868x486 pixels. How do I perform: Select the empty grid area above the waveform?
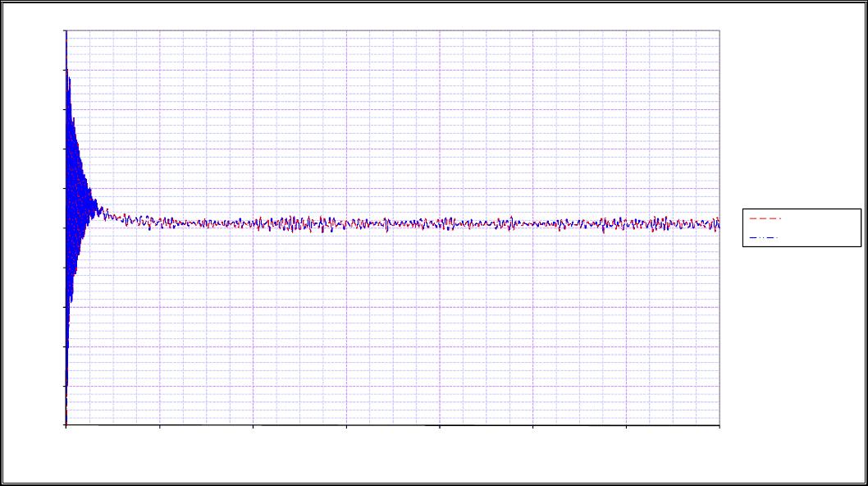394,123
